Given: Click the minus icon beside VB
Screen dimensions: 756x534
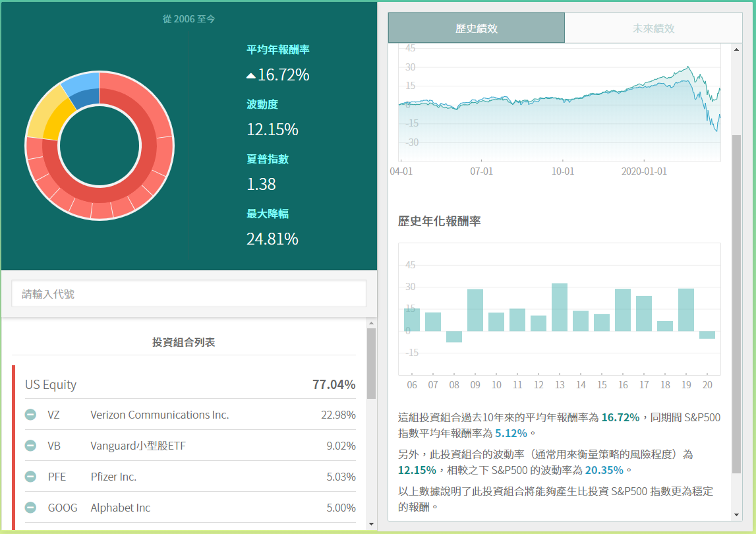Looking at the screenshot, I should (30, 446).
